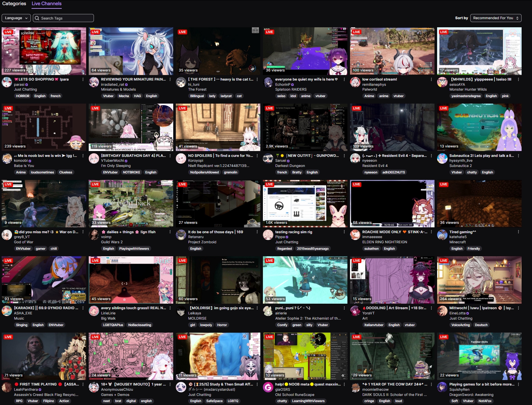The image size is (532, 405).
Task: Open the 'low cortisol stream!' title link
Action: (x=380, y=79)
